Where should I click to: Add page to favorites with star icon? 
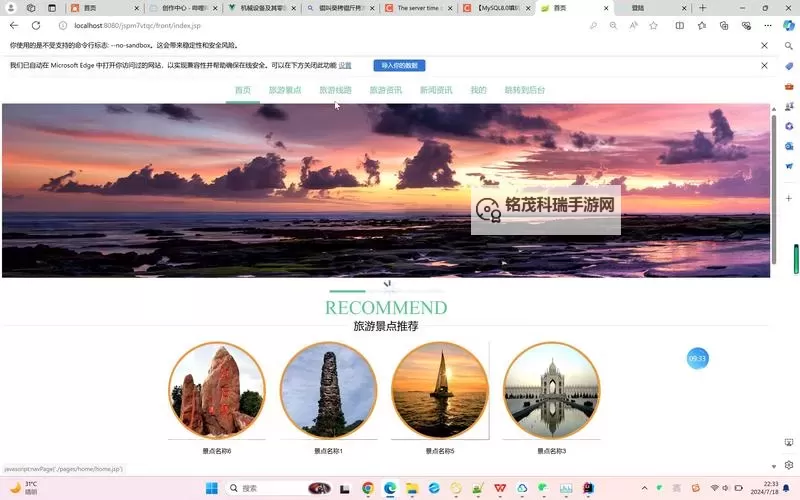pyautogui.click(x=654, y=26)
